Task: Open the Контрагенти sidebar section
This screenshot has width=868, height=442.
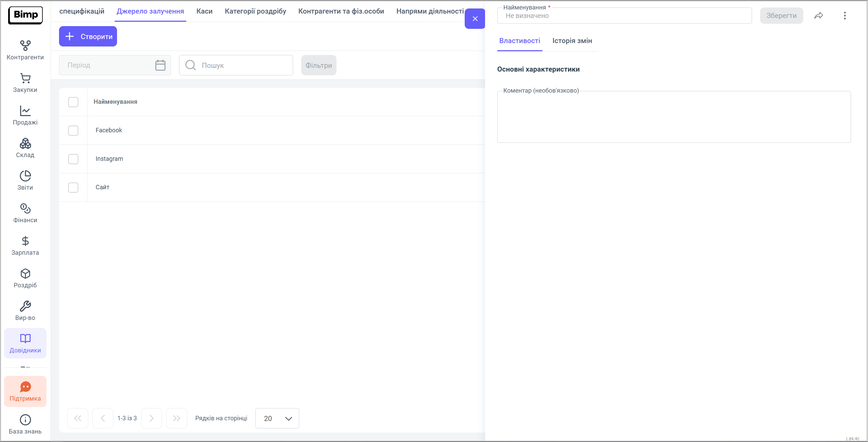Action: pyautogui.click(x=25, y=50)
